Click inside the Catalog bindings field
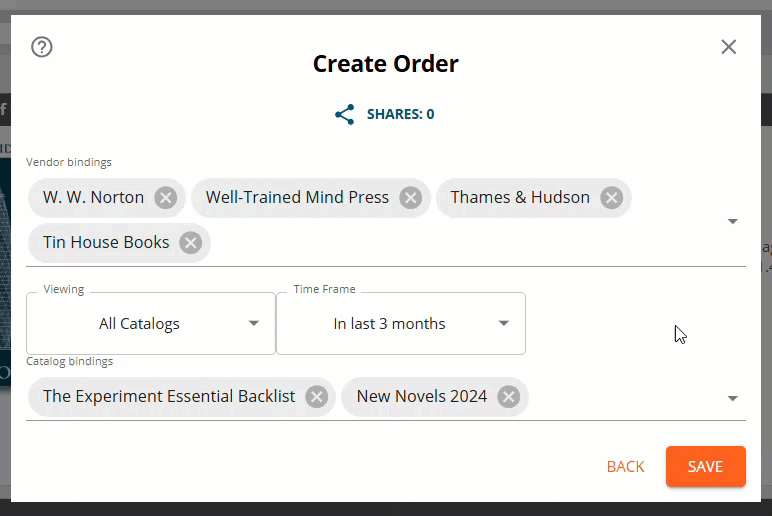This screenshot has height=516, width=772. pyautogui.click(x=620, y=397)
